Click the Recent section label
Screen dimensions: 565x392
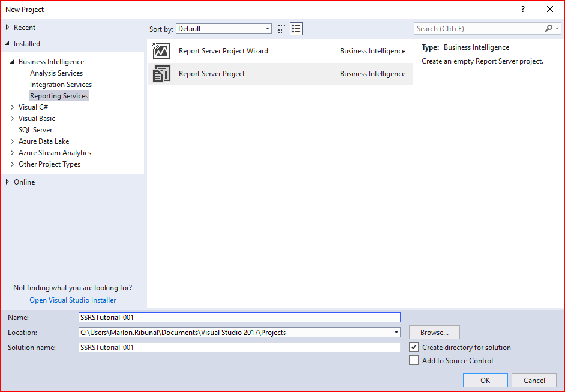25,28
